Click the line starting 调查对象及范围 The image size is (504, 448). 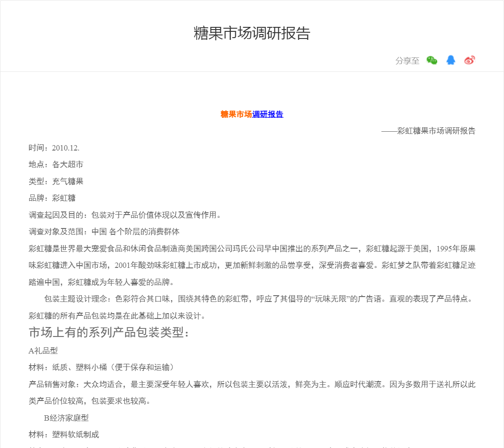point(104,232)
